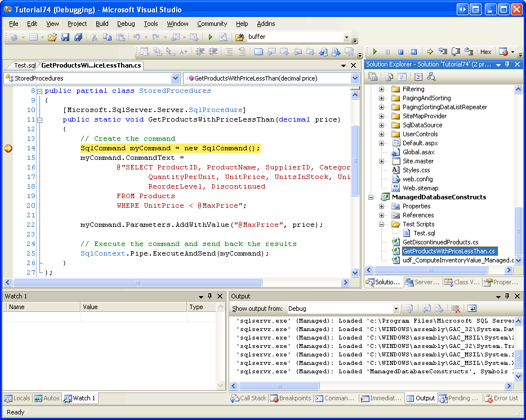Click the Save All toolbar icon
This screenshot has height=420, width=526.
tap(78, 37)
